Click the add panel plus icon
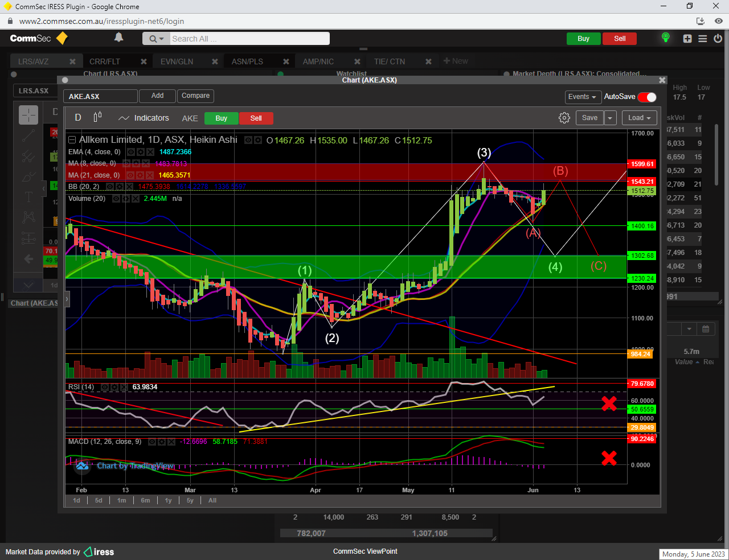This screenshot has width=729, height=560. (x=687, y=39)
